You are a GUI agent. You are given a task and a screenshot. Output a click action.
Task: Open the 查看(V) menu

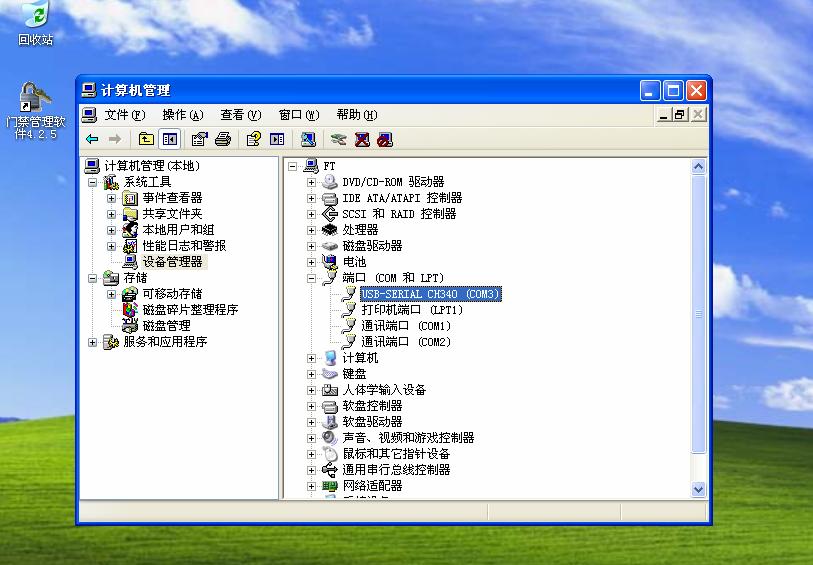tap(240, 115)
